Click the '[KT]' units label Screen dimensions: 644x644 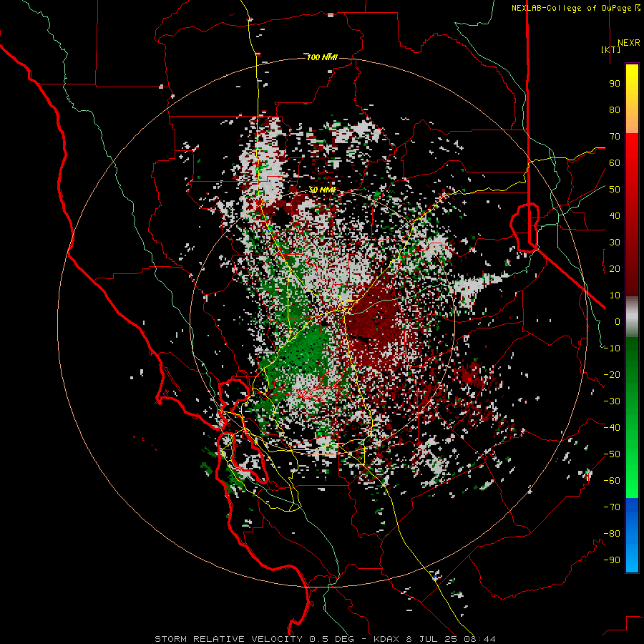(x=611, y=49)
